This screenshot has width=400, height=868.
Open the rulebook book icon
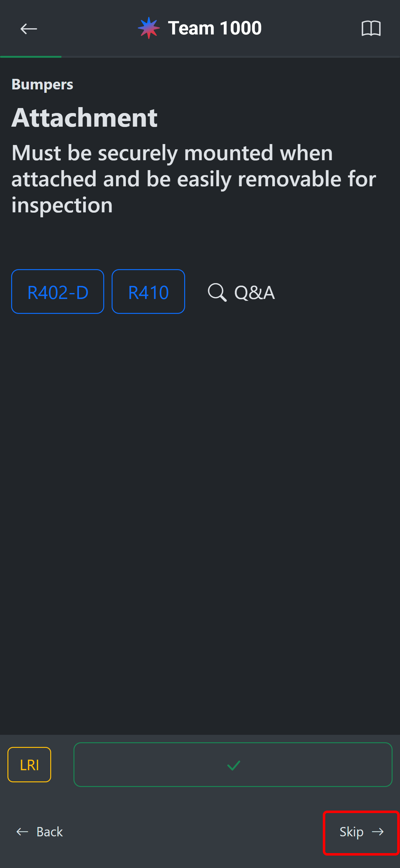pyautogui.click(x=371, y=28)
